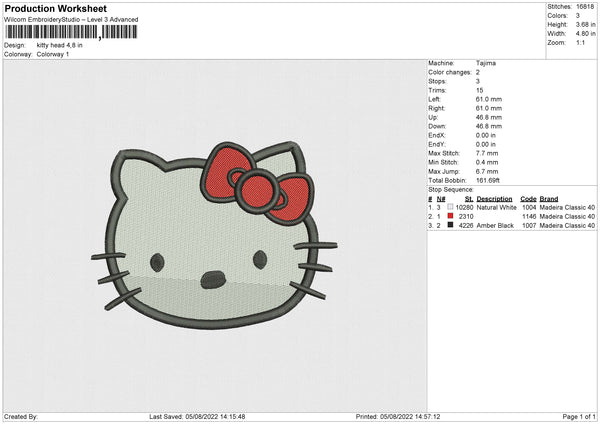This screenshot has height=424, width=600.
Task: Click the Height value "3.68 in"
Action: tap(585, 24)
